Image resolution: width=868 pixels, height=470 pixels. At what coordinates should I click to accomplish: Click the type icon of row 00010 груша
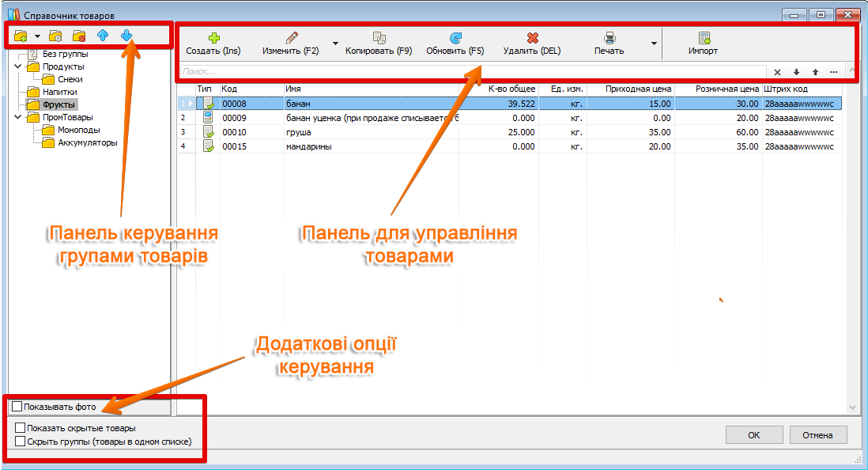click(208, 132)
